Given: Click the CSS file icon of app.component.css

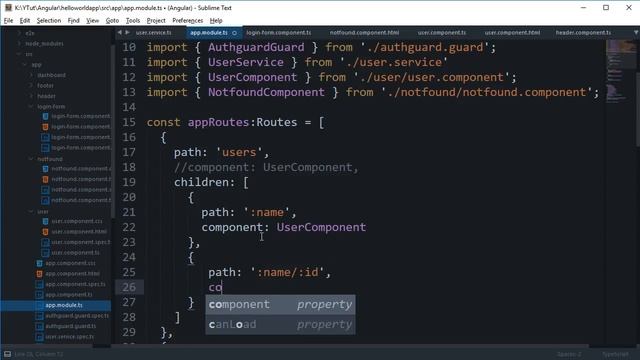Looking at the screenshot, I should pyautogui.click(x=40, y=263).
